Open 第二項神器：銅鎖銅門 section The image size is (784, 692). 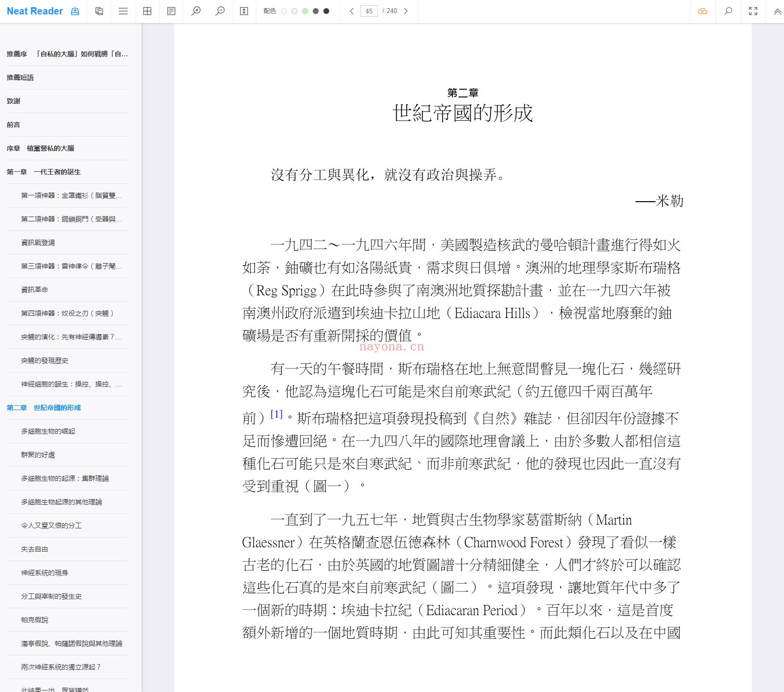(71, 219)
